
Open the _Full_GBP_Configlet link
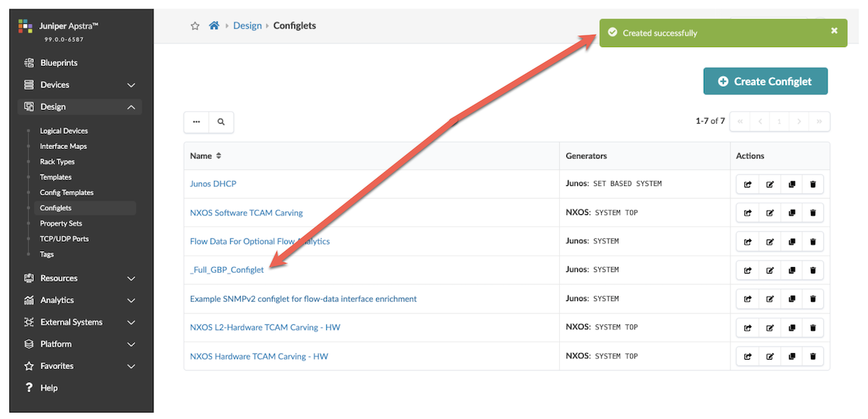[x=226, y=270]
